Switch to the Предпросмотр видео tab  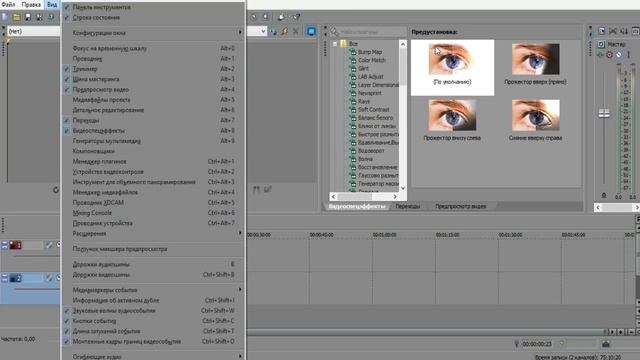click(x=460, y=206)
